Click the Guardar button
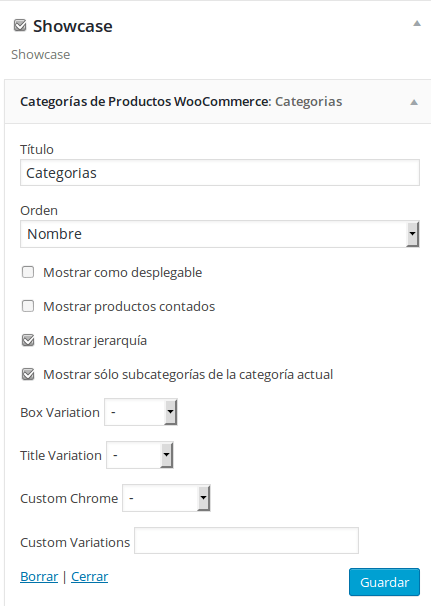 click(x=384, y=582)
